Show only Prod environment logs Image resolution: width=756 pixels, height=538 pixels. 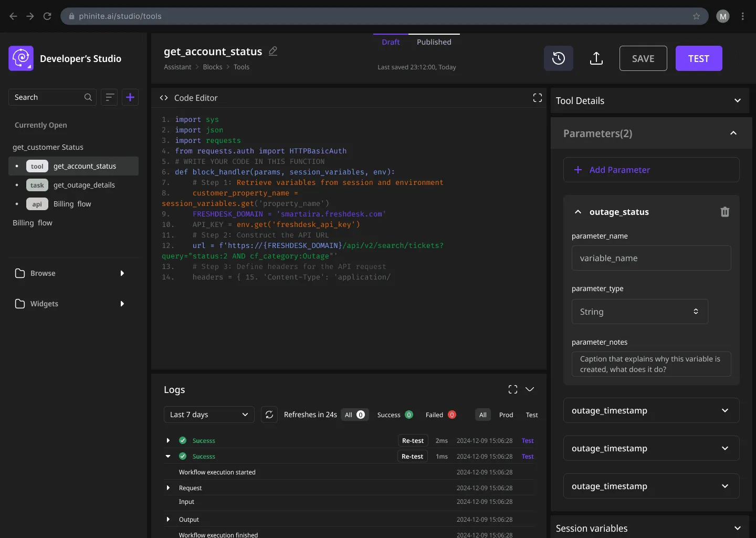click(x=506, y=415)
